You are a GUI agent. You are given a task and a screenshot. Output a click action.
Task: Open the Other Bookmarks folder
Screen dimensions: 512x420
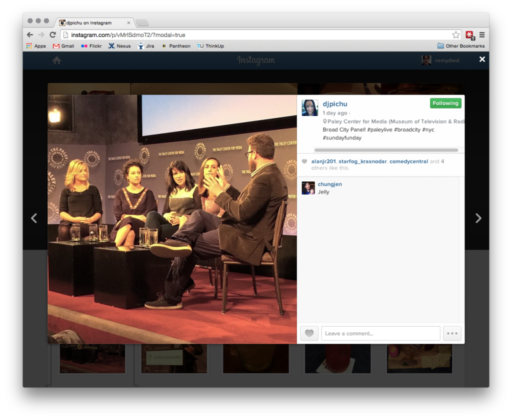[460, 46]
